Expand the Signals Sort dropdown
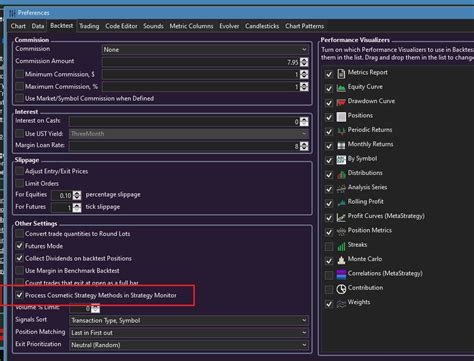This screenshot has width=474, height=361. click(x=189, y=320)
